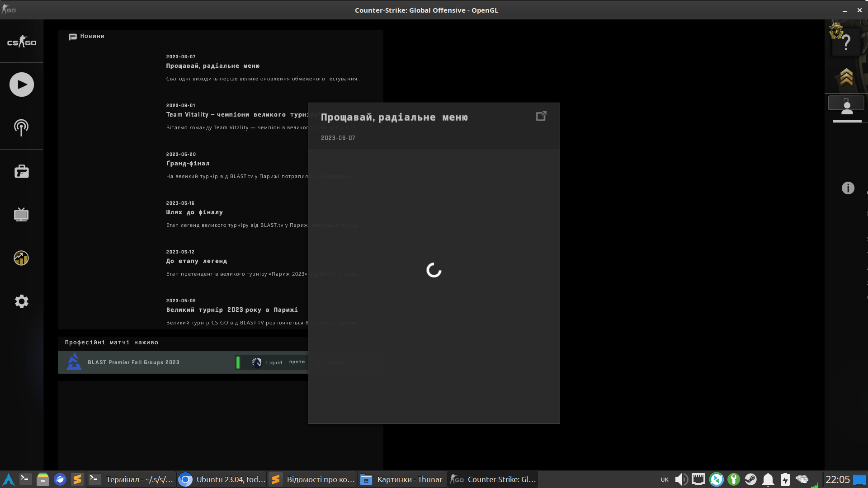
Task: Select the Play button in the sidebar
Action: pyautogui.click(x=21, y=84)
